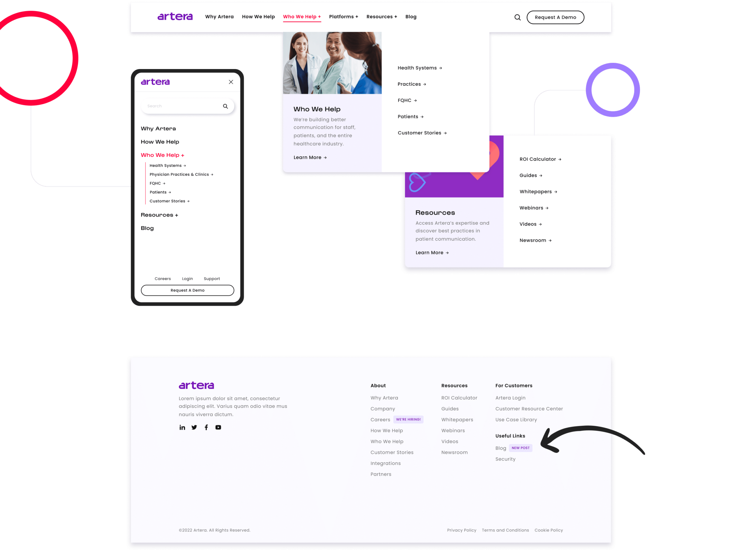Click the Twitter icon in the footer
The height and width of the screenshot is (560, 742).
point(194,427)
